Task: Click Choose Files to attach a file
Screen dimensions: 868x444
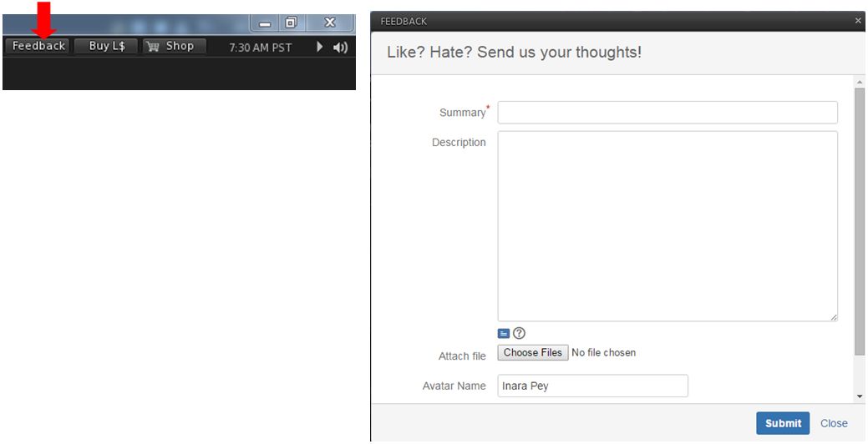Action: point(532,353)
